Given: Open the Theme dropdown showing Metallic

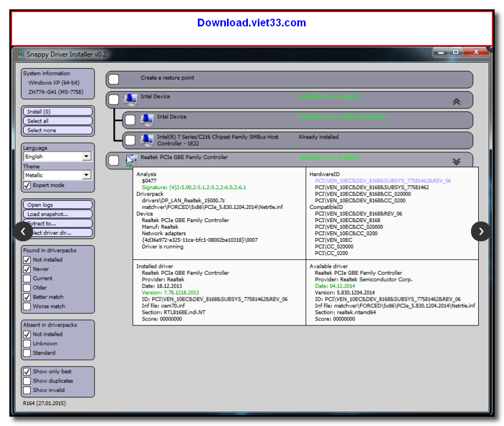Looking at the screenshot, I should point(86,175).
